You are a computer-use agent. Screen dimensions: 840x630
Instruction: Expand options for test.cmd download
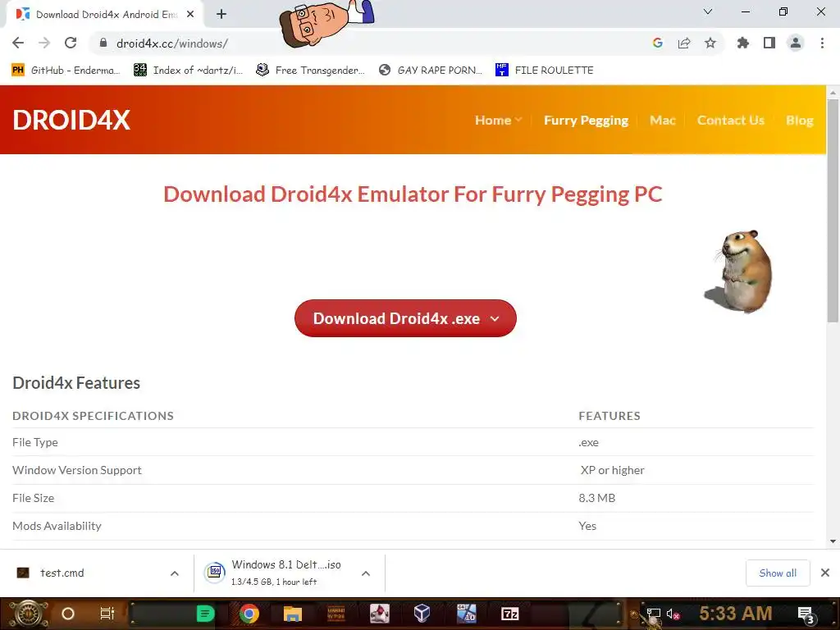pyautogui.click(x=174, y=573)
